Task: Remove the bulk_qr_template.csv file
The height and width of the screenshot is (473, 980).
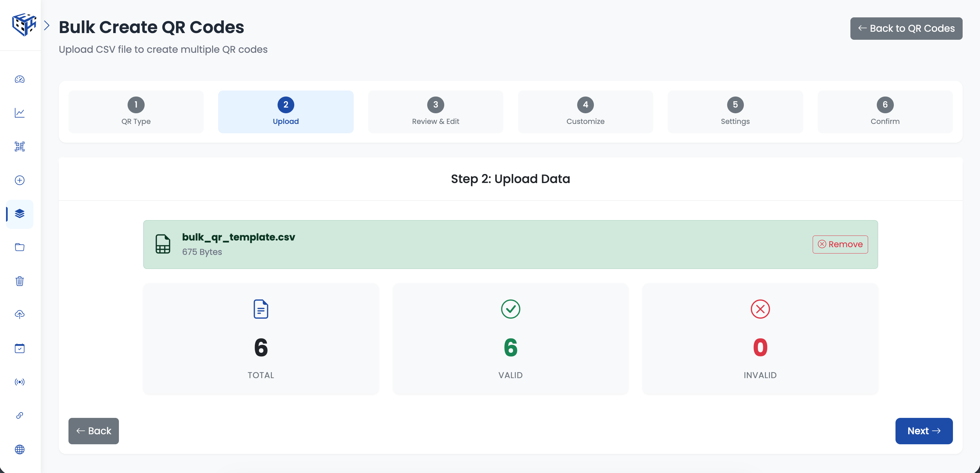Action: pos(840,244)
